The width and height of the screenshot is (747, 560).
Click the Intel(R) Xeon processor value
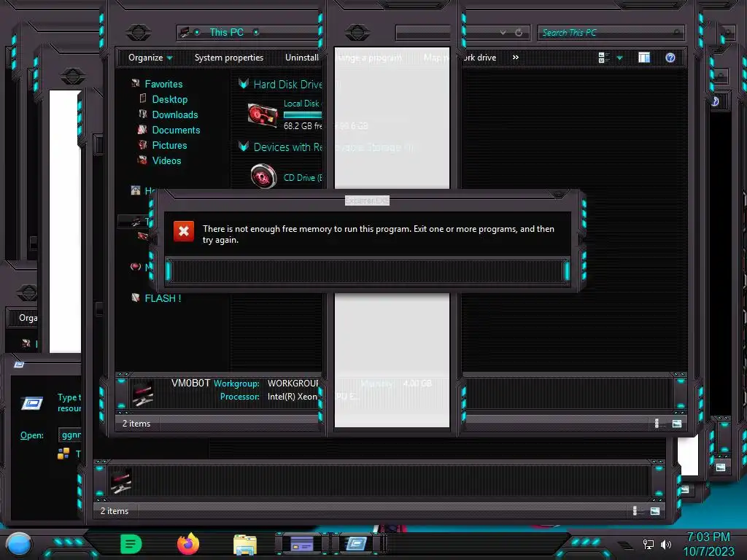[x=292, y=397]
